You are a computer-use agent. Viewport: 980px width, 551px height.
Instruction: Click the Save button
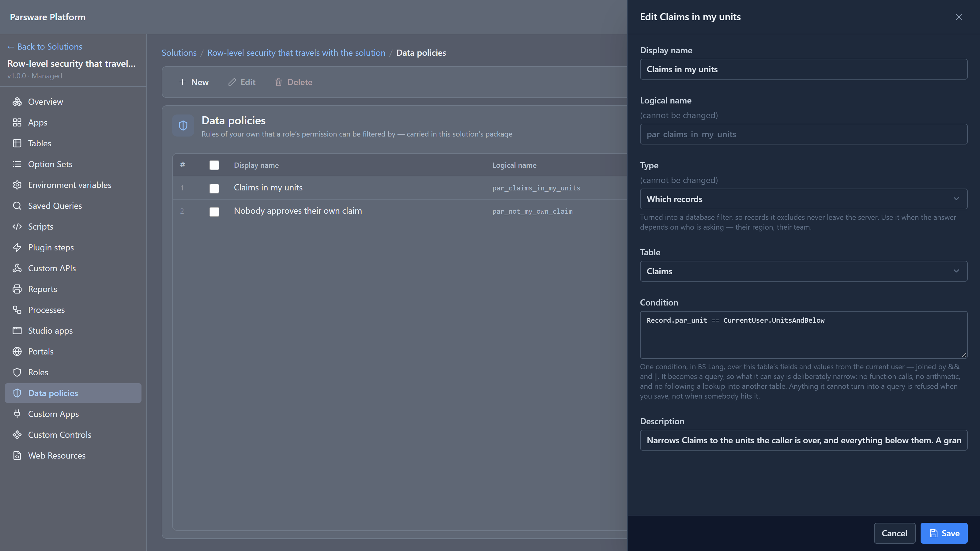click(944, 533)
